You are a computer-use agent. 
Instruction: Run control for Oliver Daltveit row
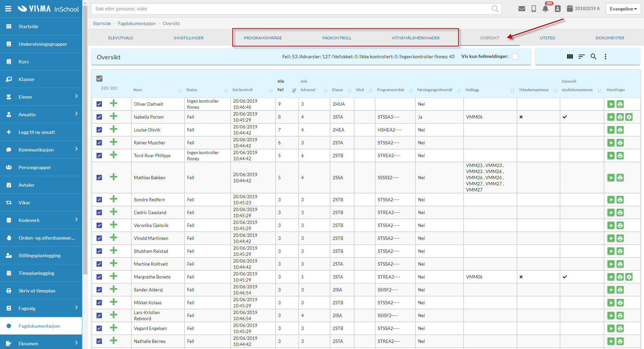tap(611, 104)
